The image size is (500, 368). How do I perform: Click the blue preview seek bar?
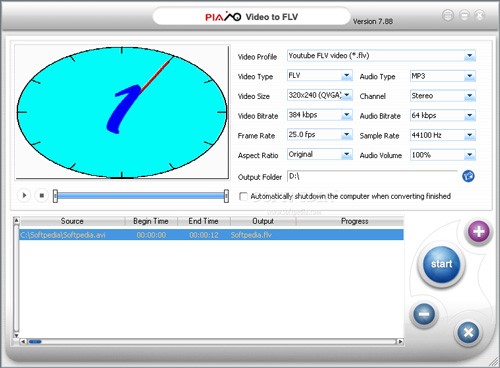141,196
